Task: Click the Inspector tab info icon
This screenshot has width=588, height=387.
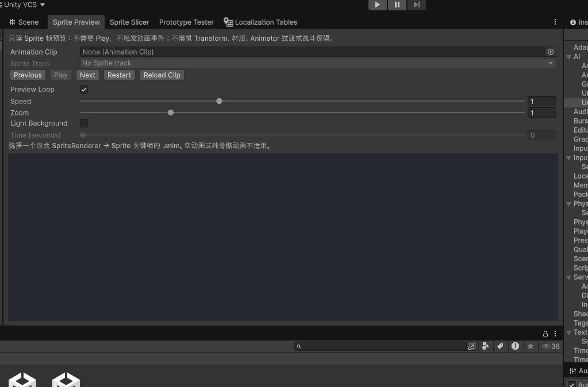Action: tap(572, 22)
